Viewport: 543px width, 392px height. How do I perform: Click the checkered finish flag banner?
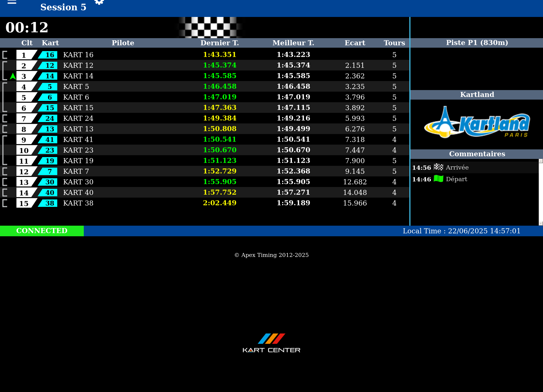point(210,27)
